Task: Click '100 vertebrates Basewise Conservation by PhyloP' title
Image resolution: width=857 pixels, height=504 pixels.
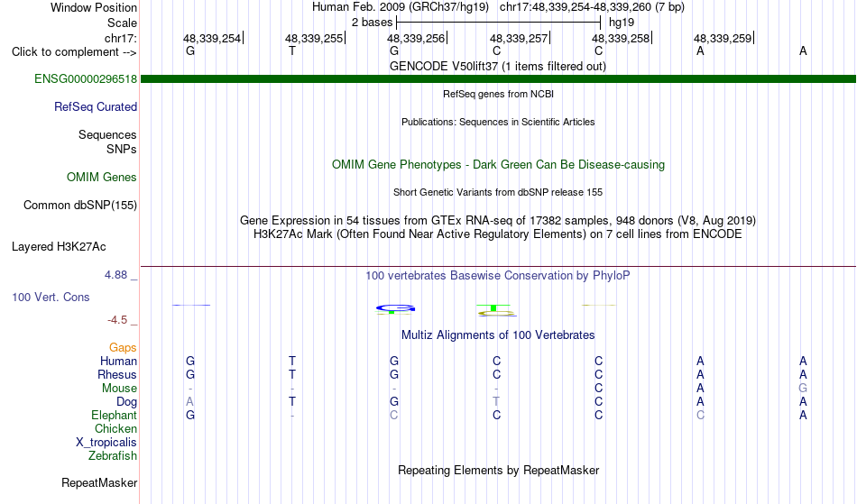Action: [498, 275]
